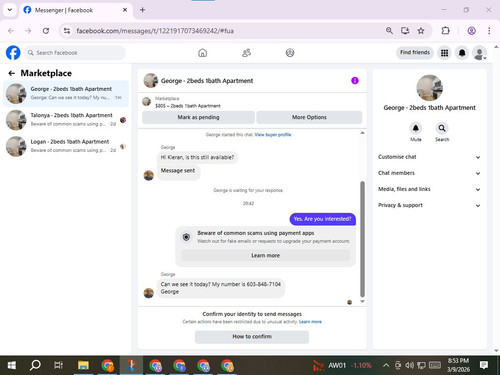Open the AW01 stock widget in taskbar
This screenshot has height=375, width=500.
pyautogui.click(x=342, y=365)
